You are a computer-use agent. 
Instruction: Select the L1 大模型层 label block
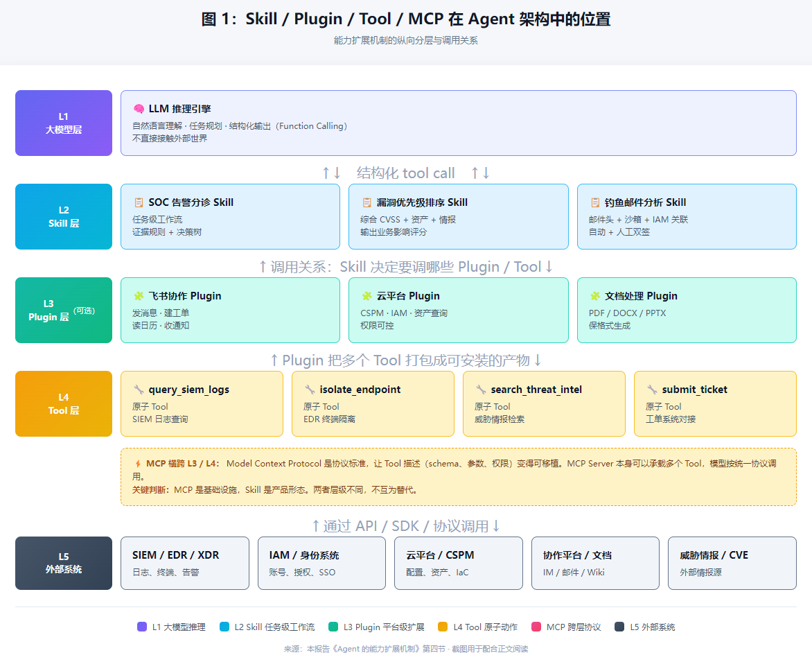(64, 123)
